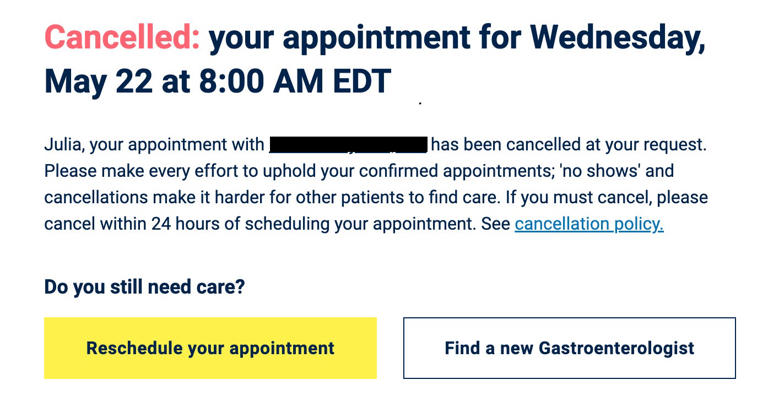Click the blacked-out provider name bar
Image resolution: width=768 pixels, height=412 pixels.
coord(348,145)
